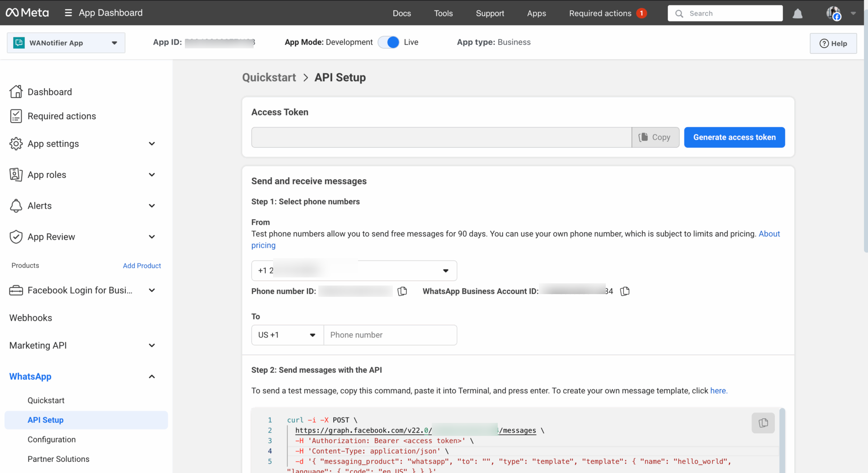The height and width of the screenshot is (473, 868).
Task: Click the To Phone number input field
Action: pos(390,335)
